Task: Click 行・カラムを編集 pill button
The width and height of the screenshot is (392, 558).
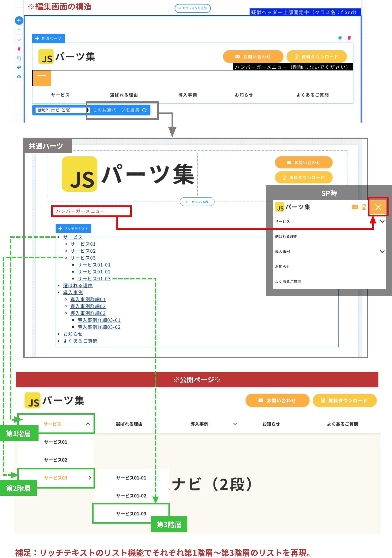Action: pyautogui.click(x=197, y=202)
